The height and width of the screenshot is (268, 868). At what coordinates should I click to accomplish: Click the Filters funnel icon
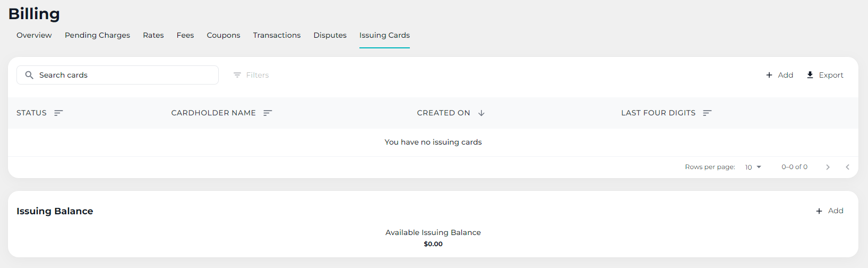237,75
